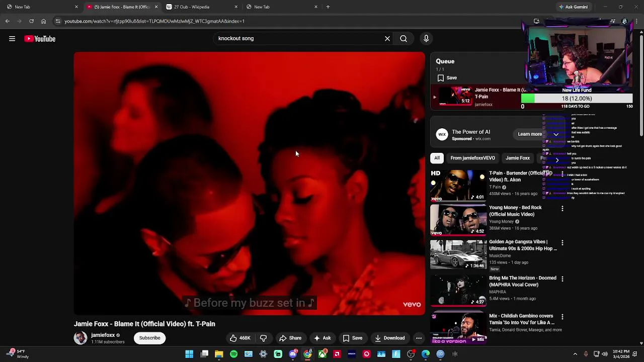This screenshot has width=644, height=362.
Task: Open Bring Me The Horizon Doomed cover title
Action: 523,281
